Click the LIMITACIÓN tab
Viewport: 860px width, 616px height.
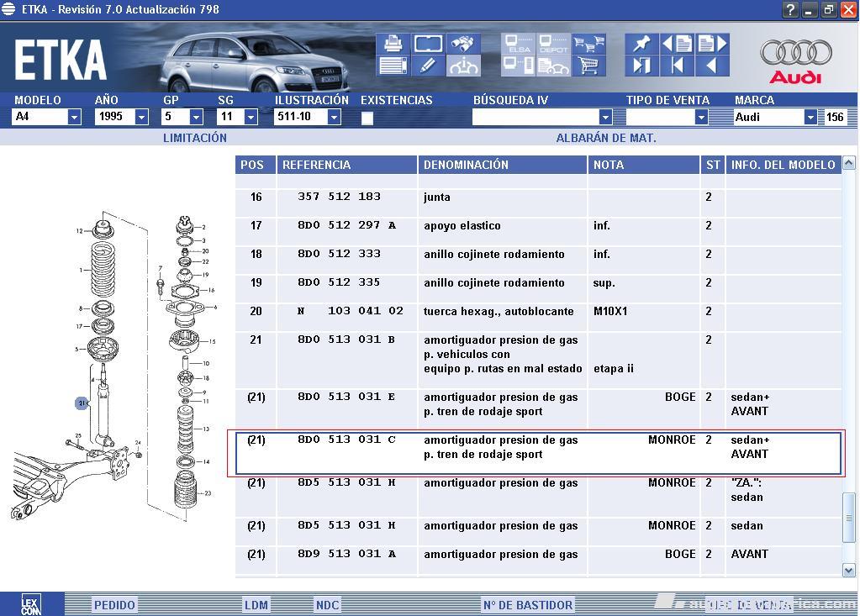click(195, 138)
